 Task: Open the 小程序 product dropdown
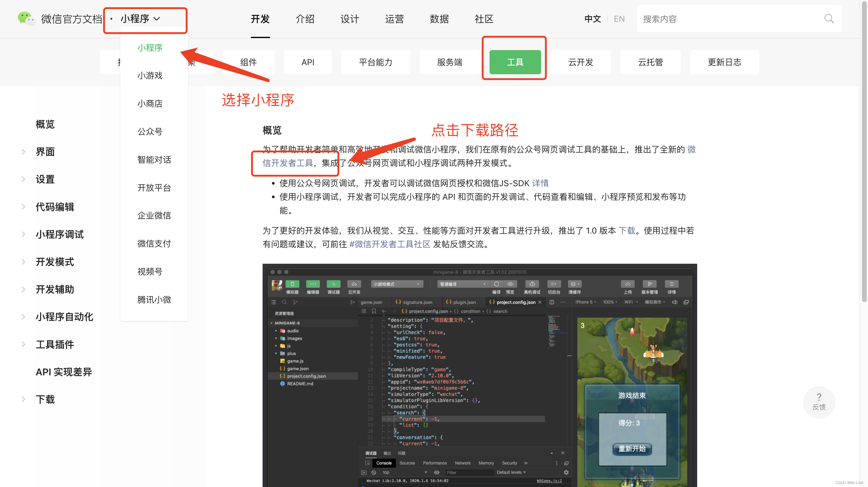coord(140,19)
